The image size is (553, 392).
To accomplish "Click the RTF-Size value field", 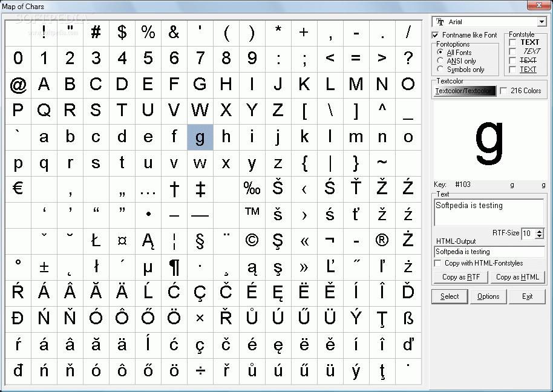I will [528, 234].
